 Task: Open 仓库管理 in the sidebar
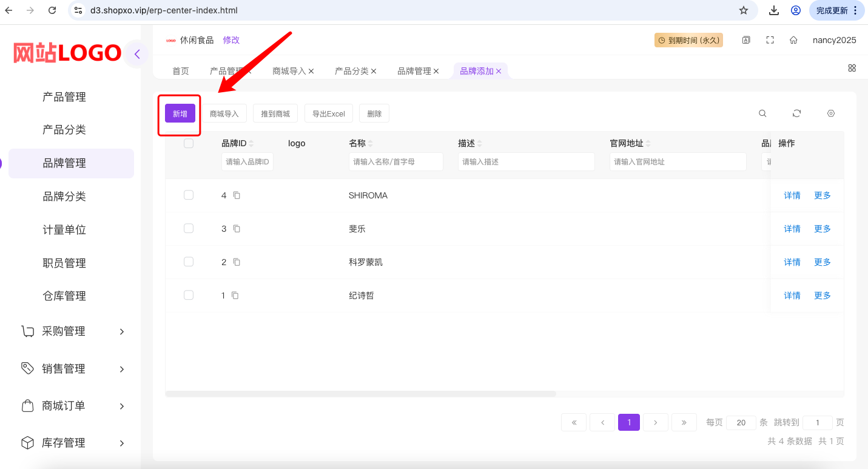tap(64, 296)
